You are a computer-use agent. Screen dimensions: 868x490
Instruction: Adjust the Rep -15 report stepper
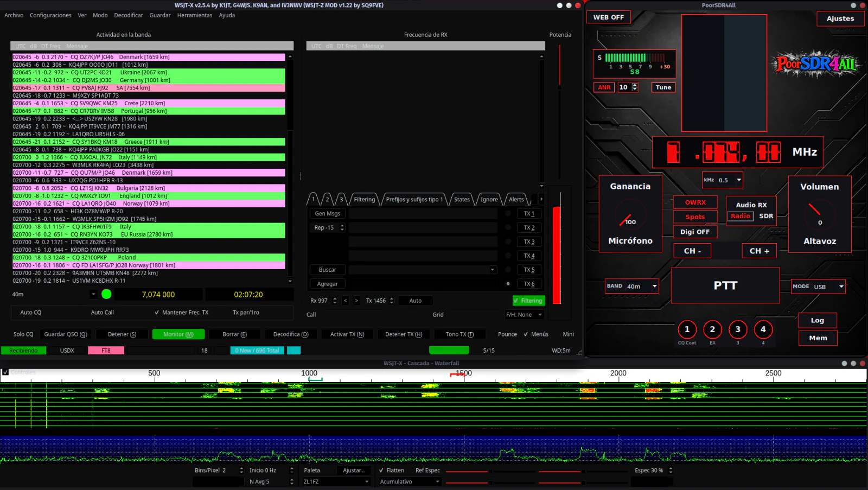342,228
